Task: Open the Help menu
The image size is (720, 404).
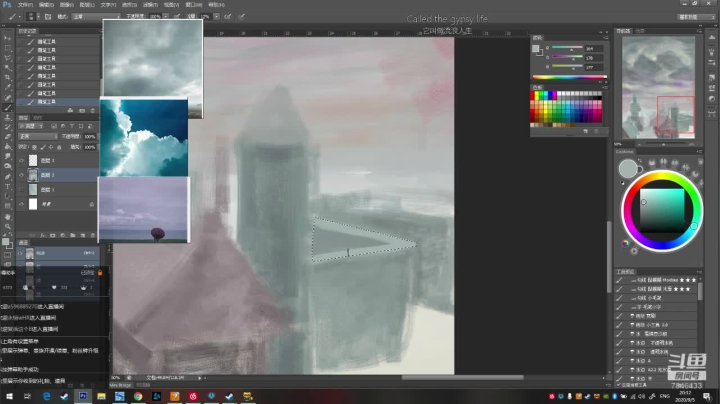Action: (216, 5)
